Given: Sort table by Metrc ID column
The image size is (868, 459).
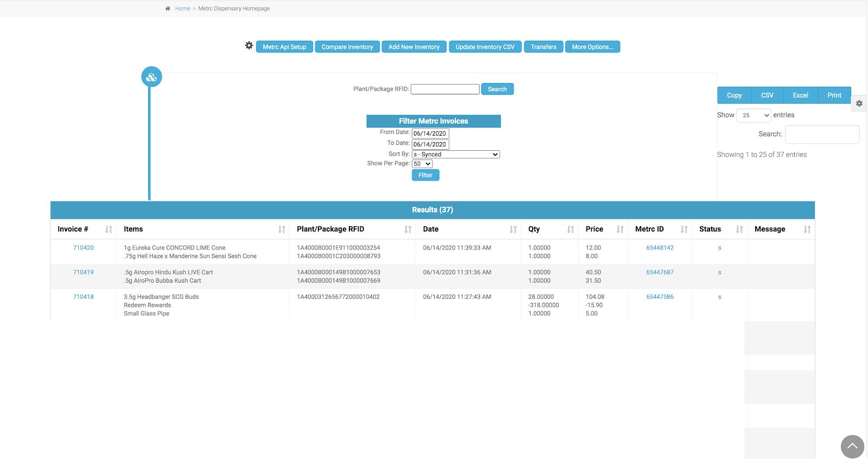Looking at the screenshot, I should tap(684, 229).
